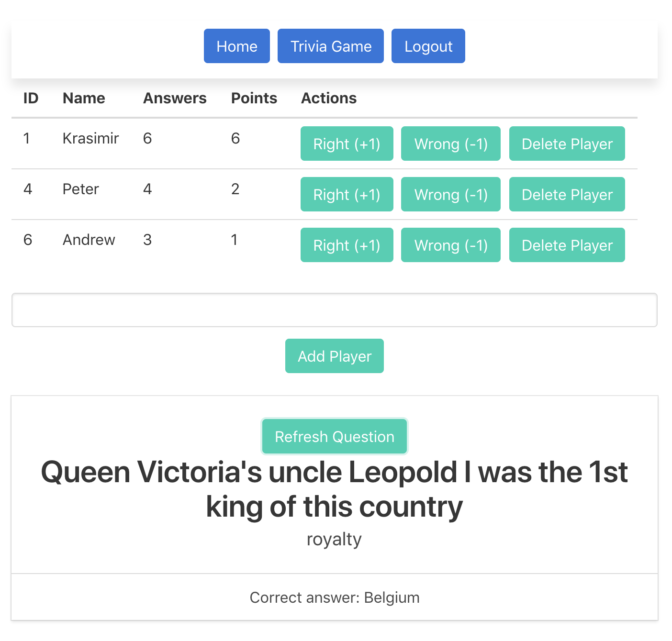Focus the new player name input field
This screenshot has height=641, width=672.
[335, 310]
